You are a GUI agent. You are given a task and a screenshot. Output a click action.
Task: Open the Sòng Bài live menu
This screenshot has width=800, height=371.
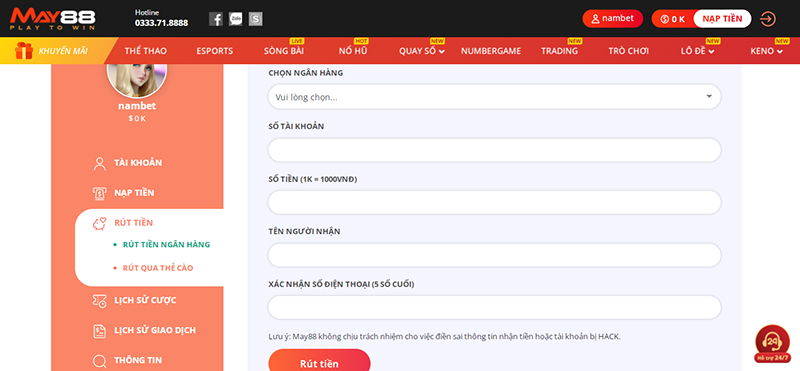point(284,51)
